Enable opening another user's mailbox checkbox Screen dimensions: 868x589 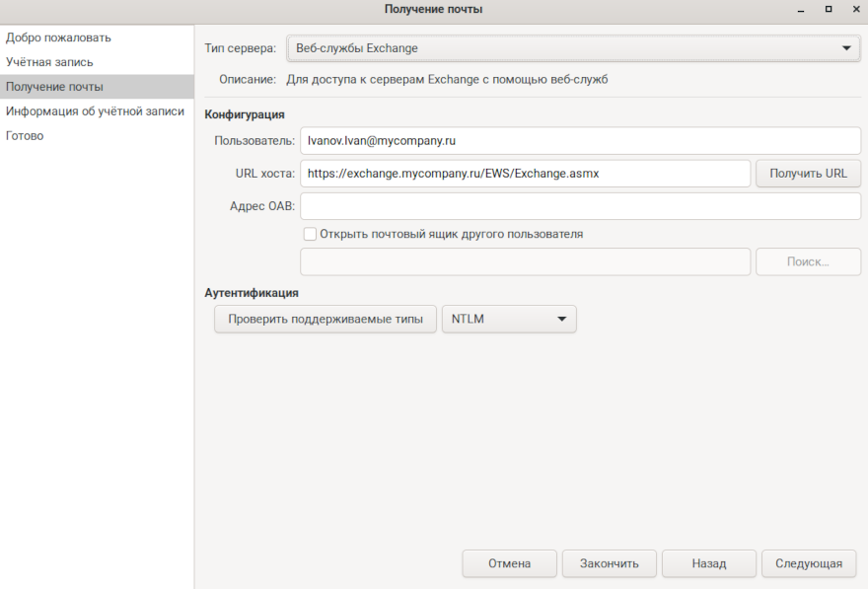(x=310, y=235)
